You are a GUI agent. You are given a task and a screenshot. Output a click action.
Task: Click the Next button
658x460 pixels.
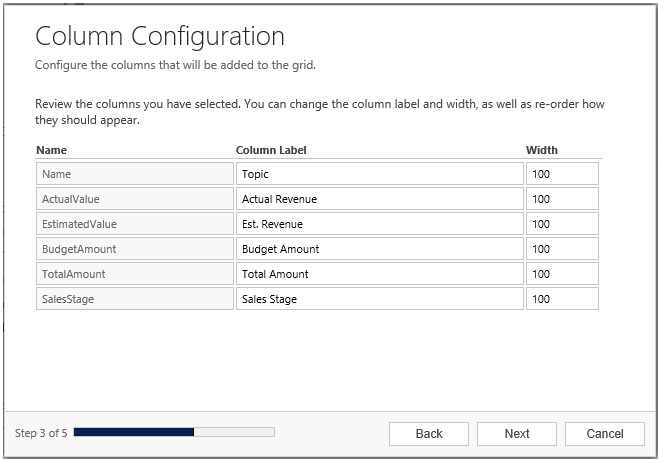coord(517,434)
